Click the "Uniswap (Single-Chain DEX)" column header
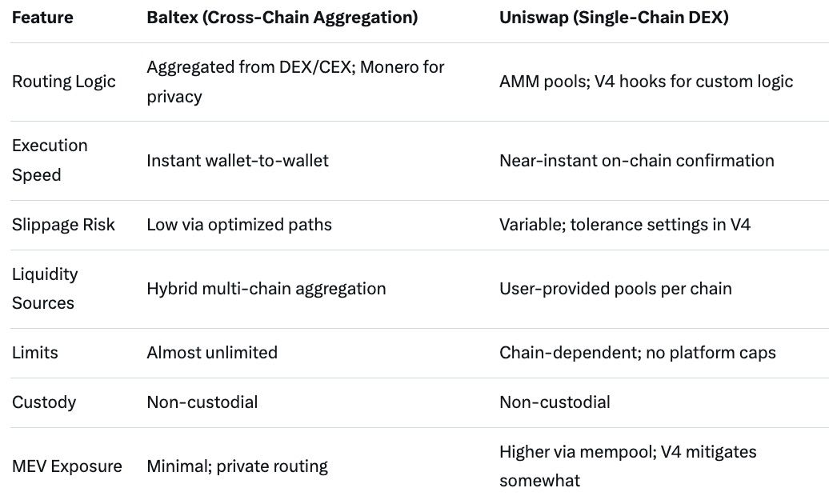 point(614,17)
